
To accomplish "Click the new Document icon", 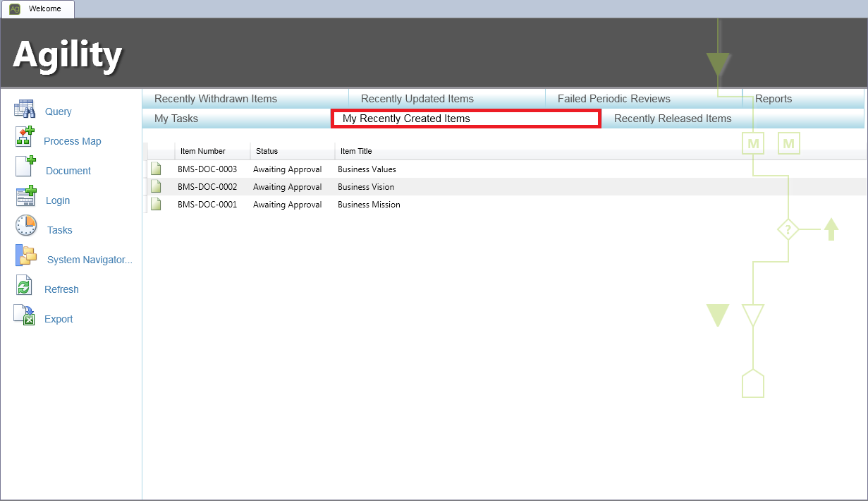I will click(25, 167).
